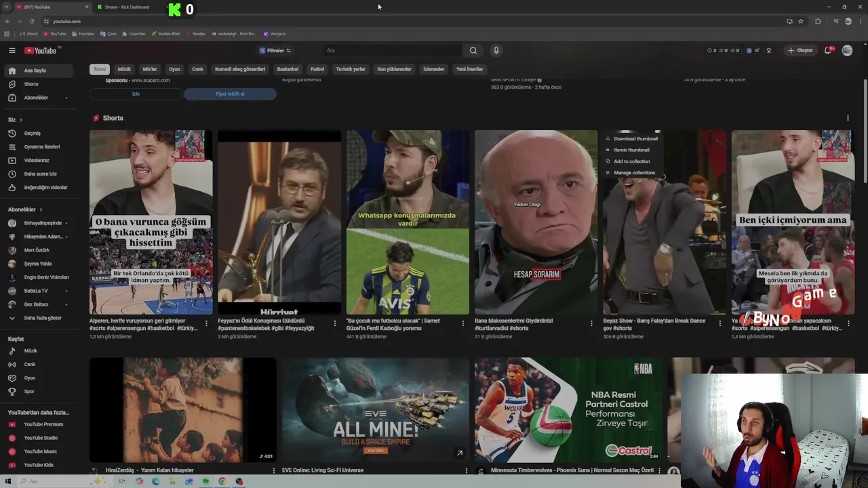Open options for Alperen basketball short
This screenshot has width=868, height=488.
206,323
